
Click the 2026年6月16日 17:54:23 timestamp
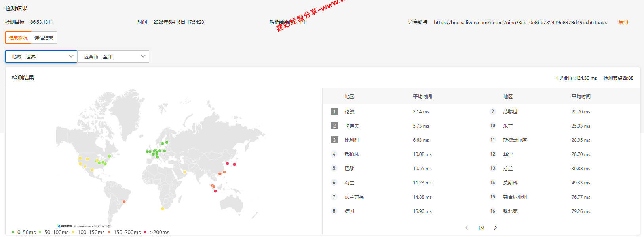[x=179, y=22]
